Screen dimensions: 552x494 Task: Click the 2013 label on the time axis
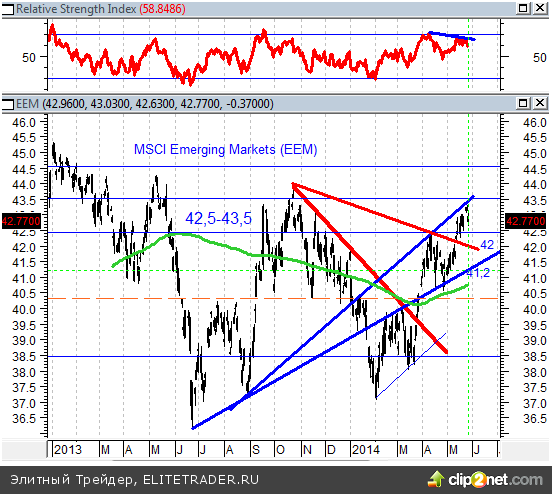68,450
